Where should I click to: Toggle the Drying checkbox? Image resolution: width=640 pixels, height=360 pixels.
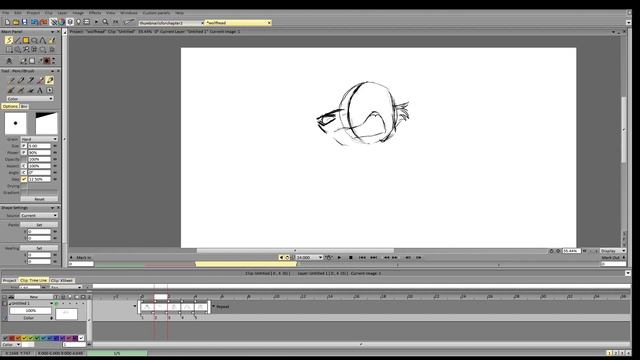click(24, 186)
